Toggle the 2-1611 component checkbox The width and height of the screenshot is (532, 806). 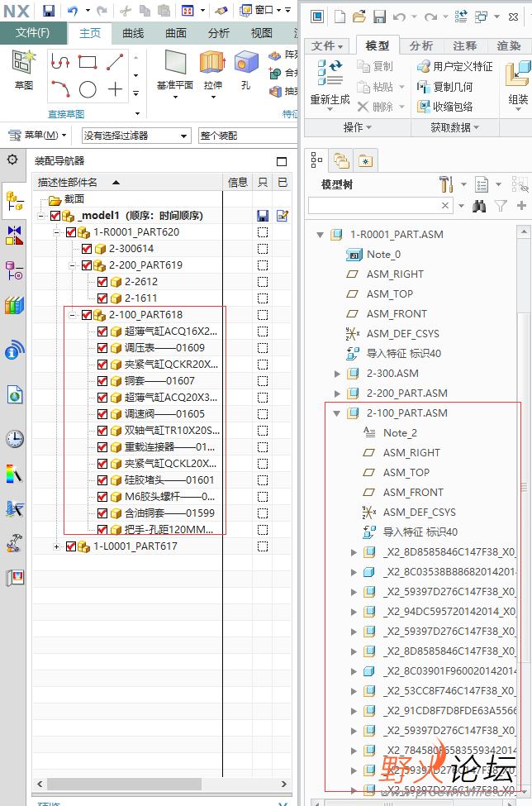(102, 298)
